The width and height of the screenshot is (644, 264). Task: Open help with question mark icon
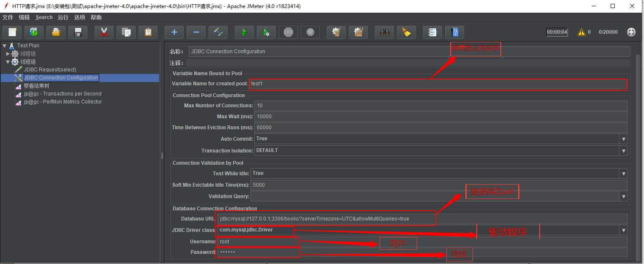454,32
